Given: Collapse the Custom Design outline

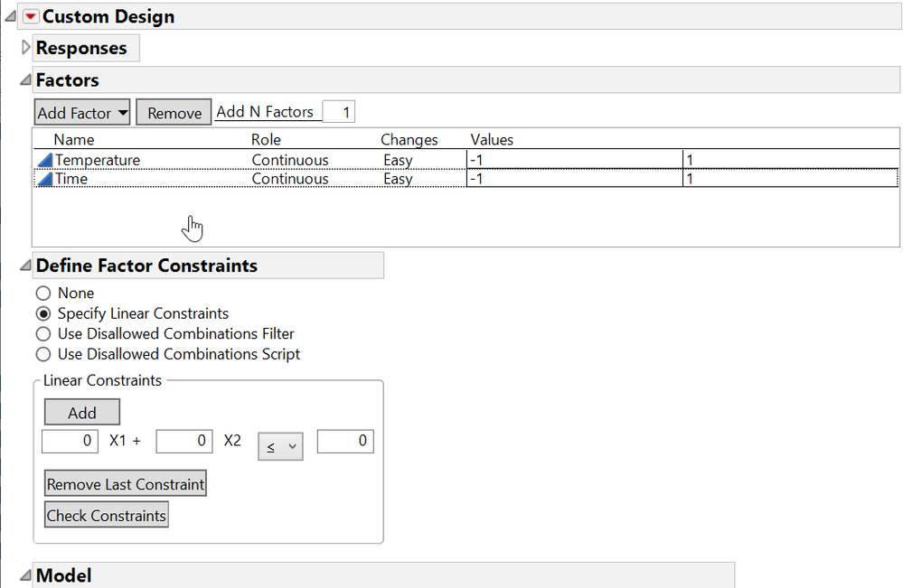Looking at the screenshot, I should coord(10,16).
